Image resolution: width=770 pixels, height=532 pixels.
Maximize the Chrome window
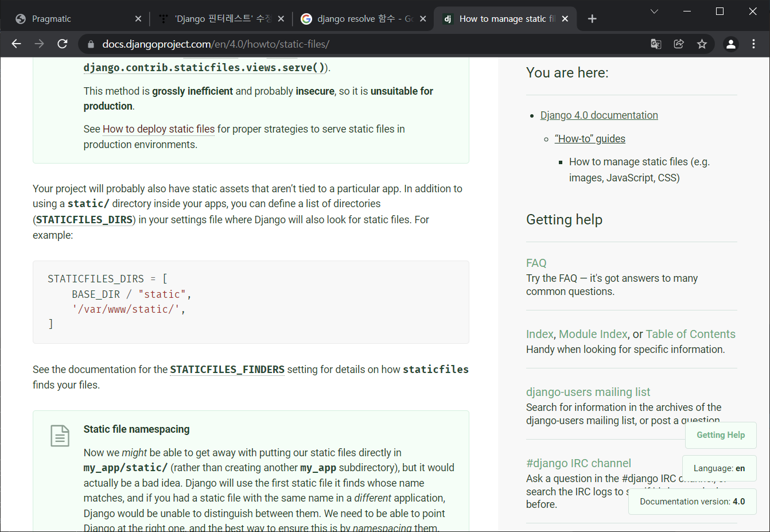(720, 11)
